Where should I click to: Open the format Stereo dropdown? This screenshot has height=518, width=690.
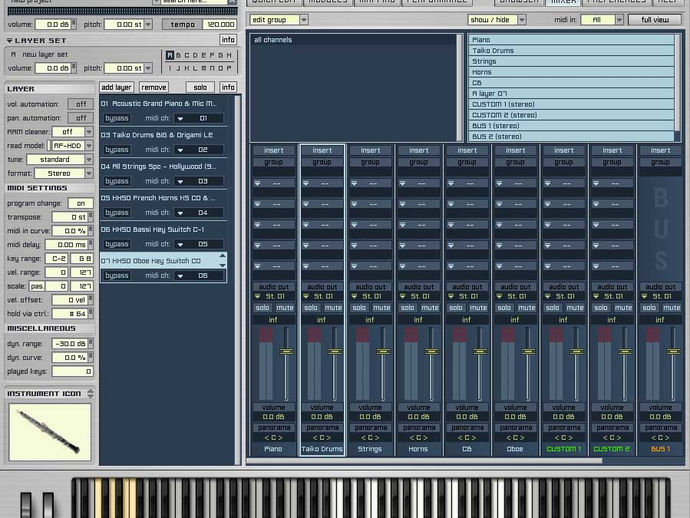click(x=89, y=173)
